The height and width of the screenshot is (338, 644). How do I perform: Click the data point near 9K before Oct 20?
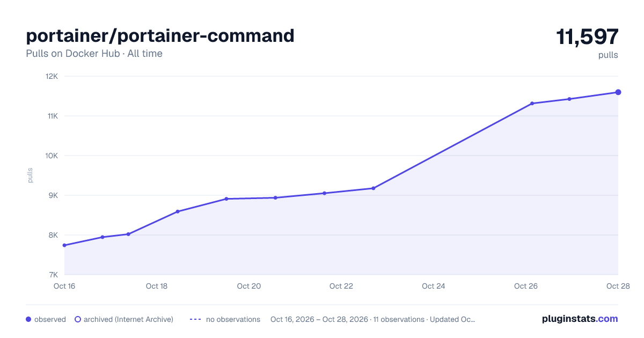coord(226,199)
